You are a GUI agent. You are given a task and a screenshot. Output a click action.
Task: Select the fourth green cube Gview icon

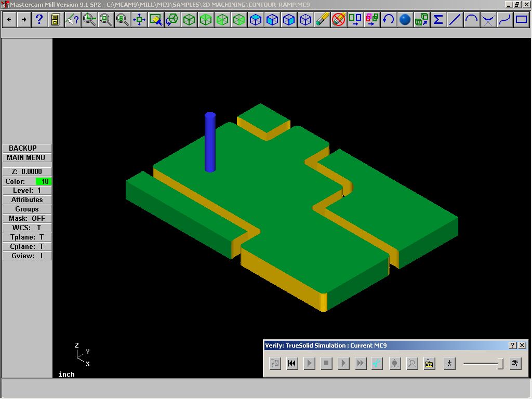[238, 20]
